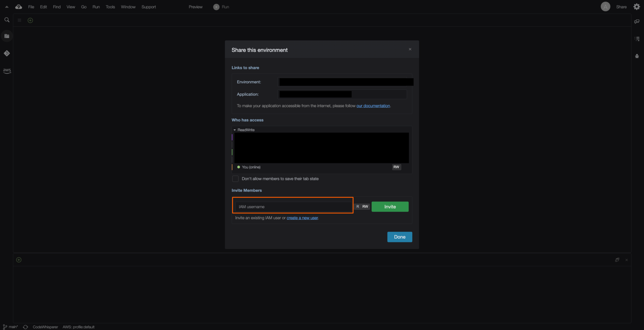The height and width of the screenshot is (330, 644).
Task: Collapse the ReadWrite access group
Action: [x=235, y=130]
